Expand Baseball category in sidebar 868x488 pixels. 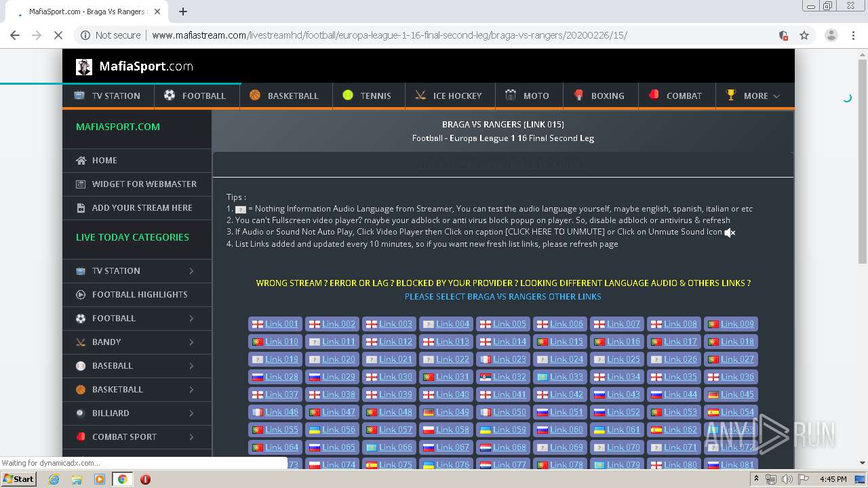point(137,366)
